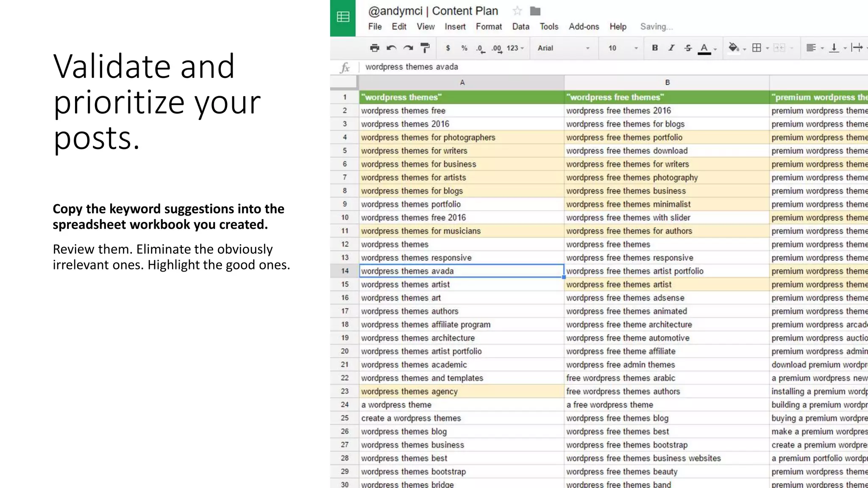Screen dimensions: 868x488
Task: Expand the borders dropdown arrow
Action: (768, 48)
